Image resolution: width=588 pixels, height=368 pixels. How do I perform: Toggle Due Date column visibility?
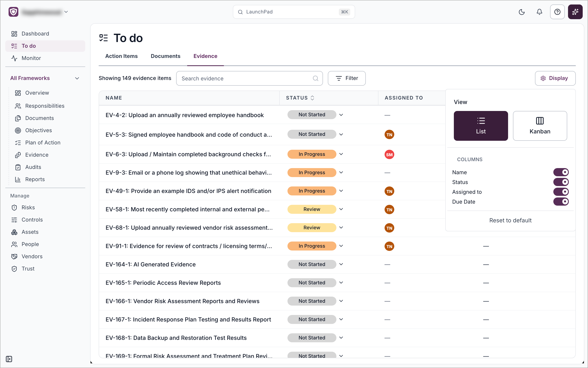[x=561, y=202]
